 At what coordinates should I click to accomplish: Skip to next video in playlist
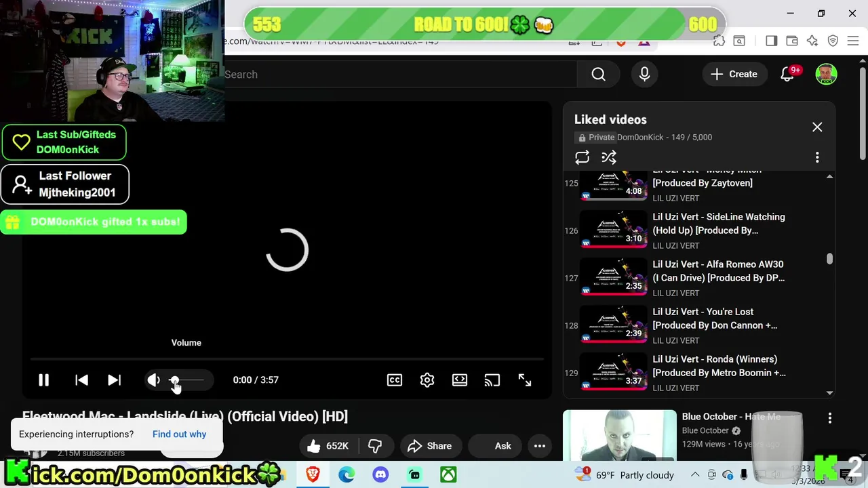[114, 380]
